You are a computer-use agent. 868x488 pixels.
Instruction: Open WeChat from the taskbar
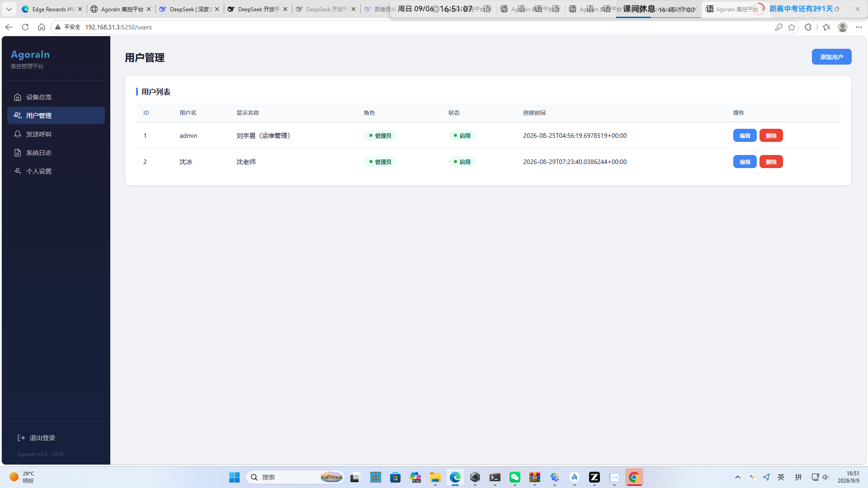click(515, 477)
